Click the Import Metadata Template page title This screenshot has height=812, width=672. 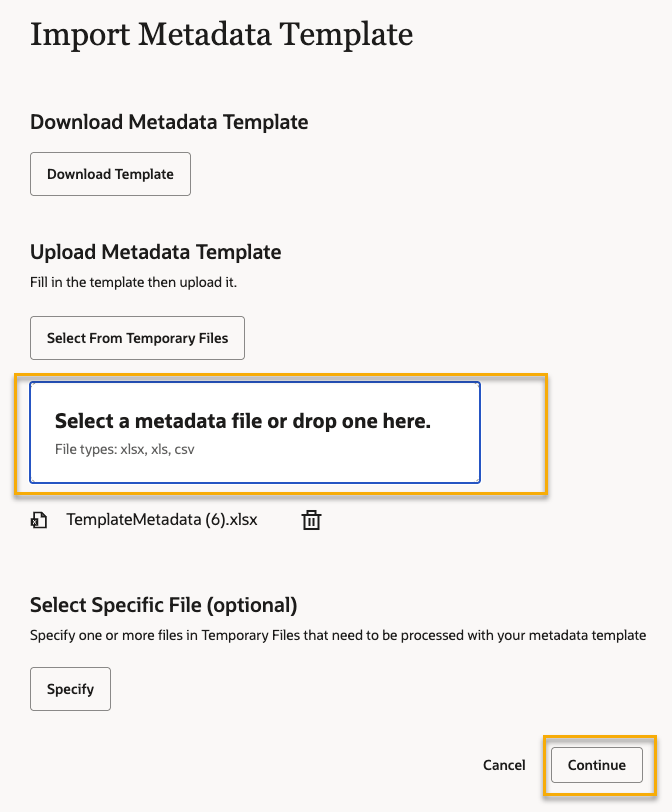pos(221,35)
